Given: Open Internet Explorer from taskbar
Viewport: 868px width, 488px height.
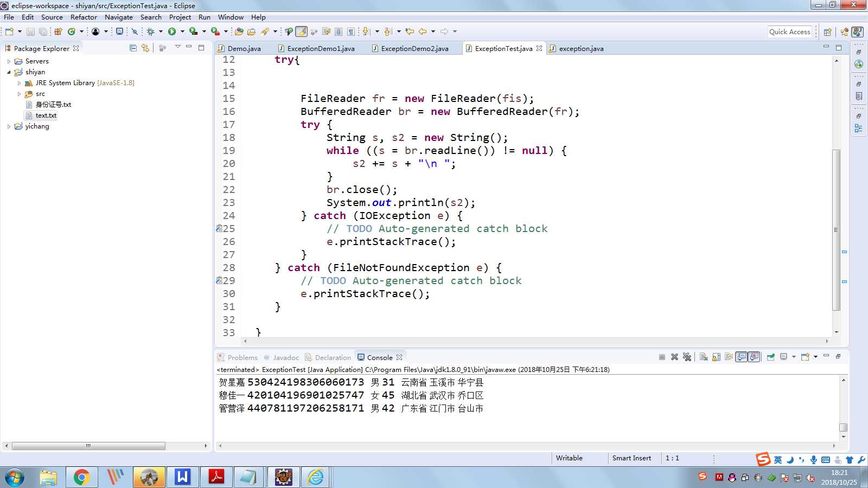Looking at the screenshot, I should pyautogui.click(x=316, y=477).
